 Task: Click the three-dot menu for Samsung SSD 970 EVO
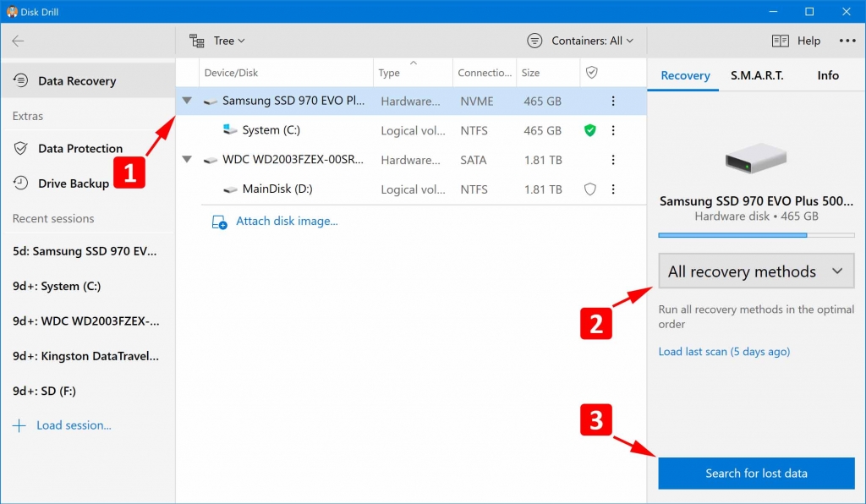pyautogui.click(x=613, y=101)
